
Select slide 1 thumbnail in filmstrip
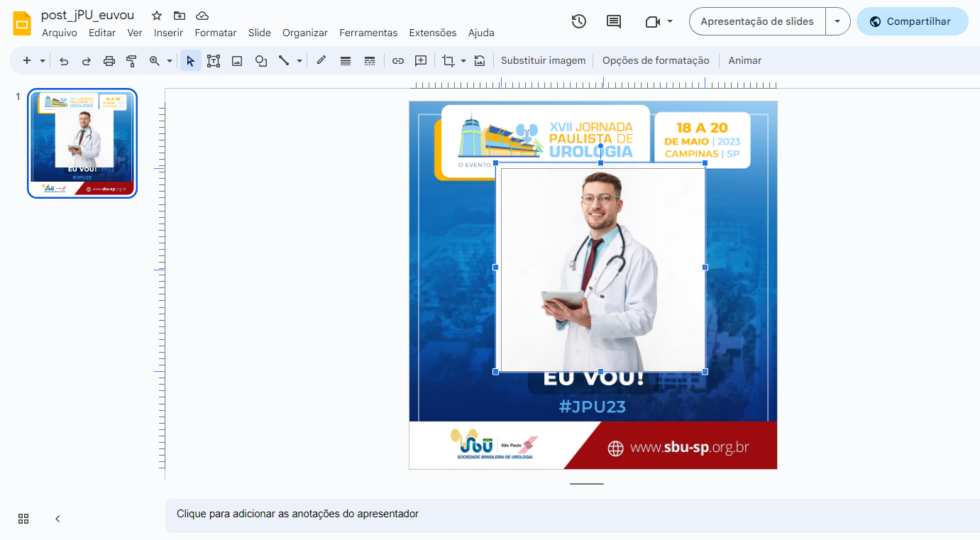pyautogui.click(x=82, y=143)
